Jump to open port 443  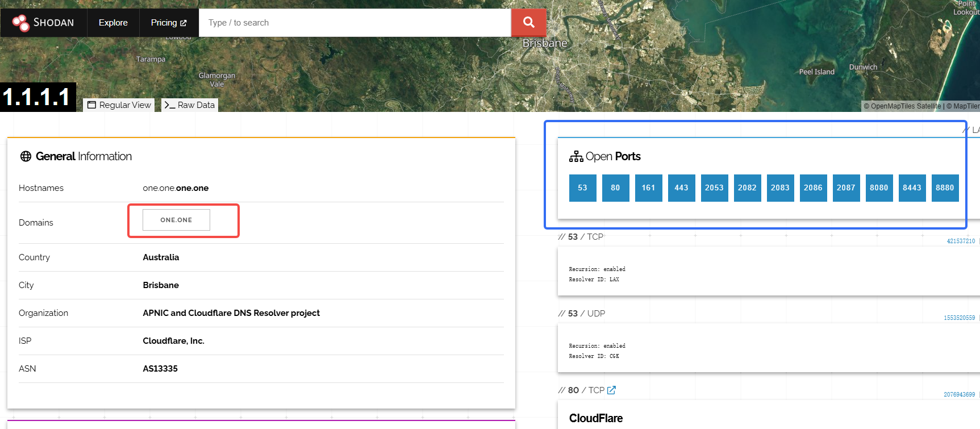tap(681, 188)
